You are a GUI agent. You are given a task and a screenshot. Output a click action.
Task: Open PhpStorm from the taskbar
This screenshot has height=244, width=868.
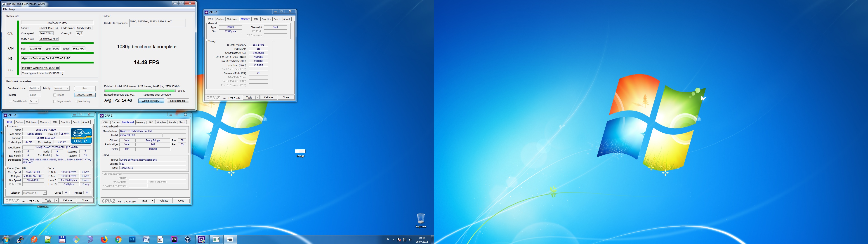(174, 239)
